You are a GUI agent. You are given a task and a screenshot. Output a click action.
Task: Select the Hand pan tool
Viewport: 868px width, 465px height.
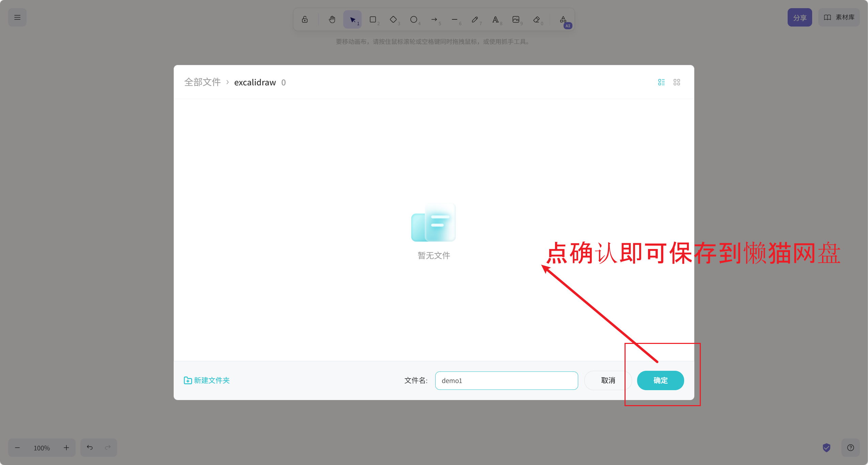pyautogui.click(x=332, y=19)
